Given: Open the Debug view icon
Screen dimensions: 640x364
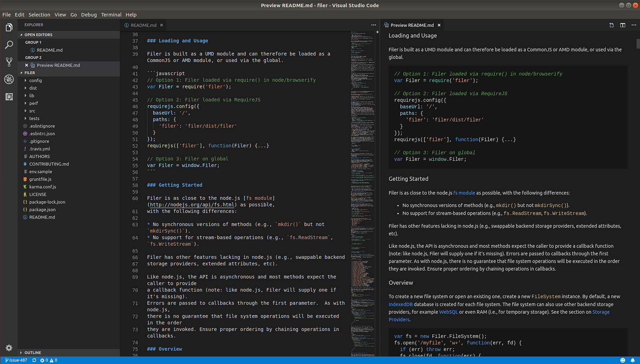Looking at the screenshot, I should pos(9,79).
